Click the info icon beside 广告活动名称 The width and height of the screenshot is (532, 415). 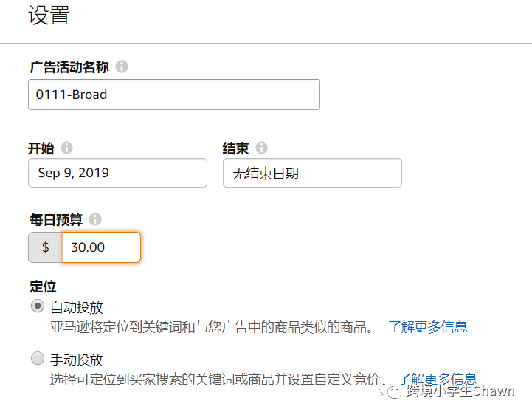click(x=122, y=67)
